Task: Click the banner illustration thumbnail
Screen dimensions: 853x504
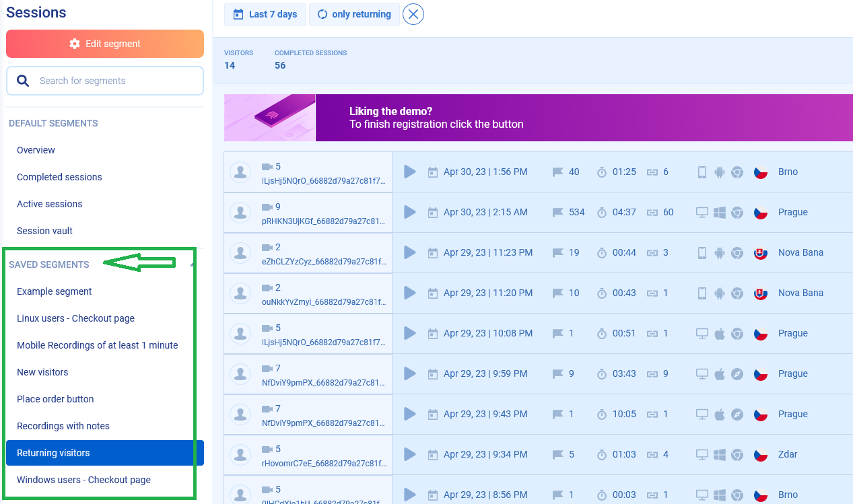Action: coord(270,118)
